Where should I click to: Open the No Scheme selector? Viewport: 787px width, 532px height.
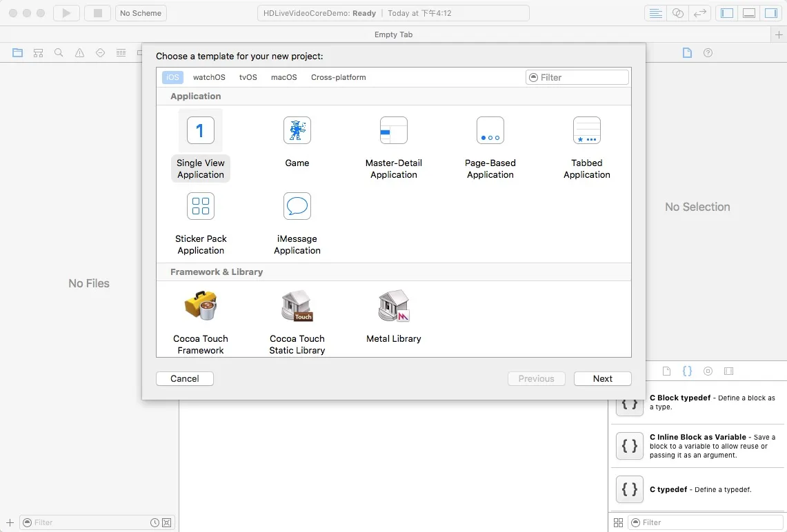141,13
